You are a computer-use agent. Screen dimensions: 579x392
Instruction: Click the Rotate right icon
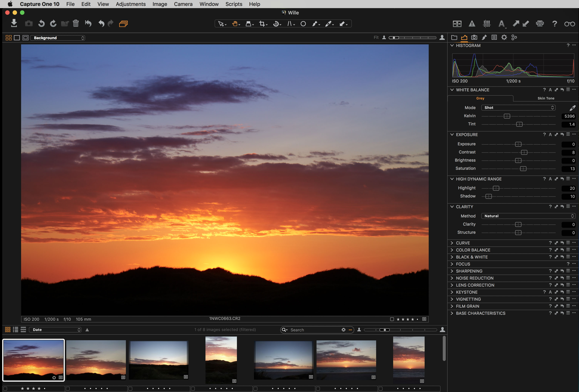(53, 24)
